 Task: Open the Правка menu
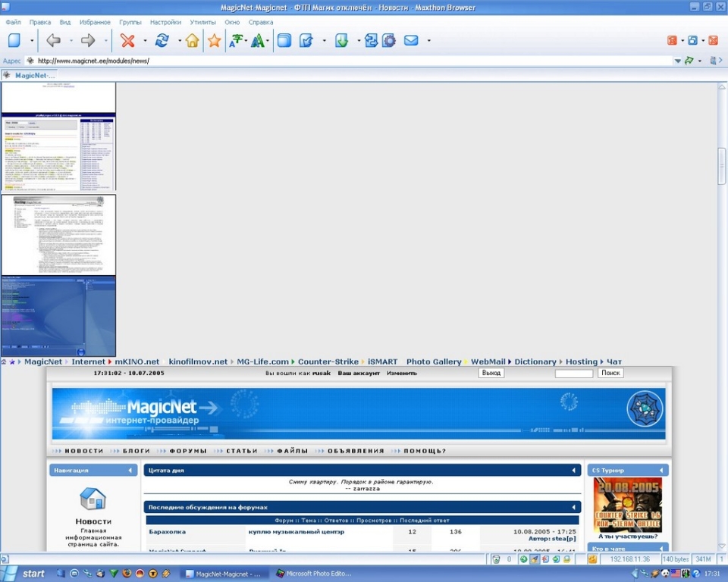point(40,22)
